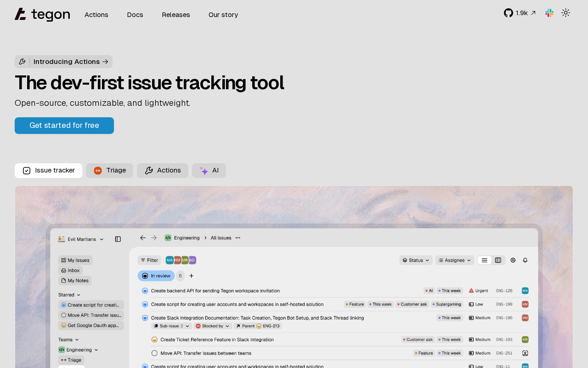Click the Low priority on ENG-199

click(476, 305)
